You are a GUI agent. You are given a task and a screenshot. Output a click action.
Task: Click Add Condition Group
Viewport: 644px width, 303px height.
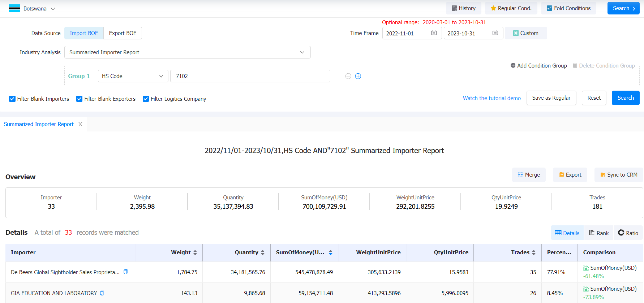pyautogui.click(x=538, y=66)
